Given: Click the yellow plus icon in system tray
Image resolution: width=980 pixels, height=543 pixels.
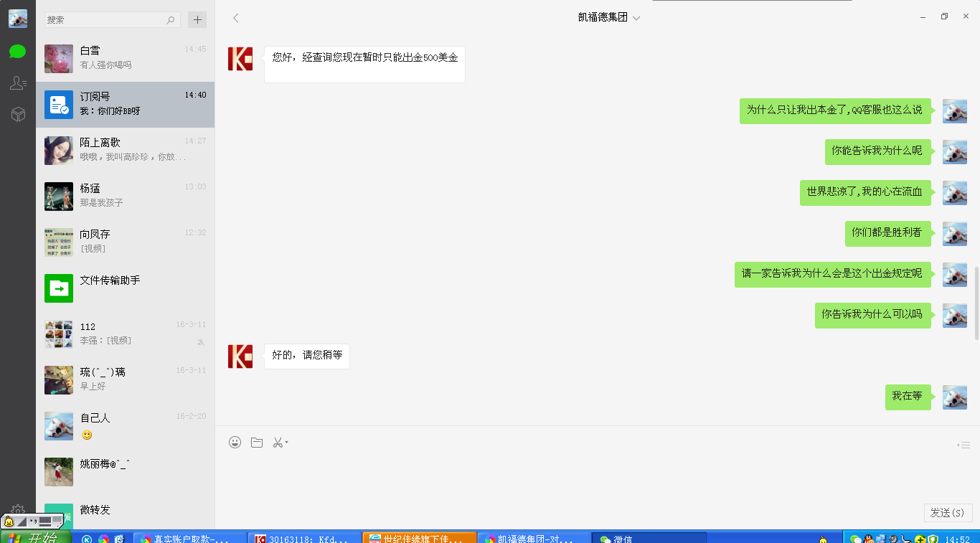Looking at the screenshot, I should pyautogui.click(x=920, y=539).
